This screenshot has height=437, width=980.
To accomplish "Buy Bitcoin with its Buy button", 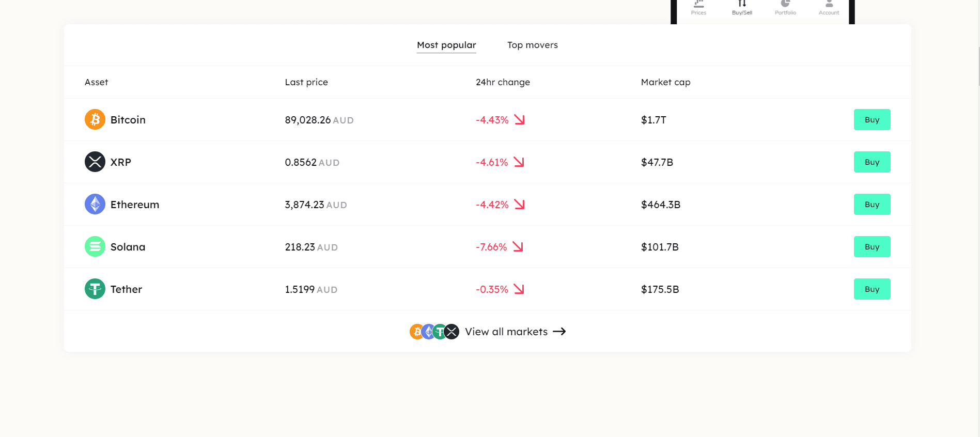I will pos(872,119).
